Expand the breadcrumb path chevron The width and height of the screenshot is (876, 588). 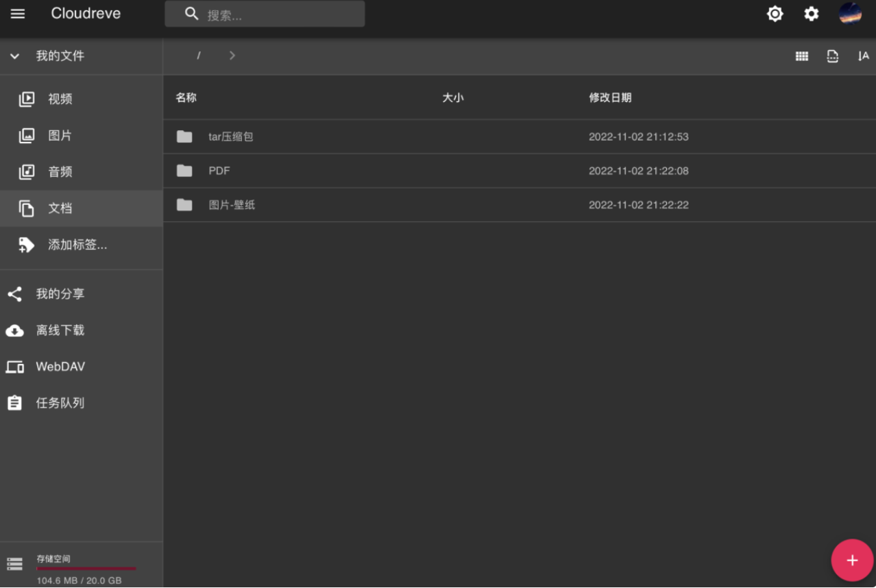point(232,56)
